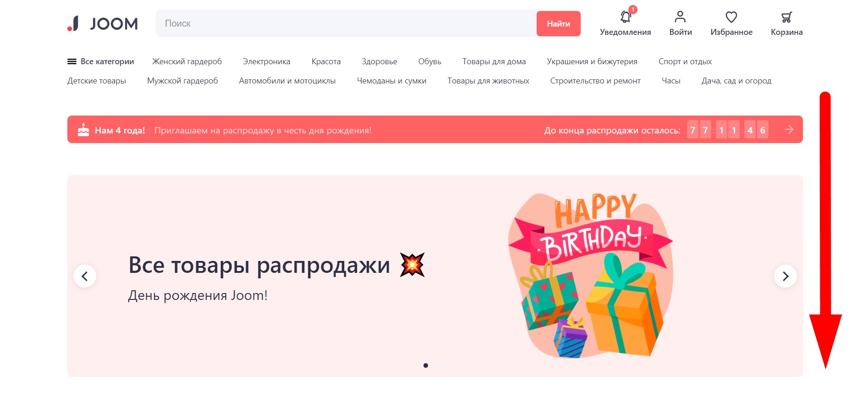Select the first carousel dot indicator
Image resolution: width=868 pixels, height=404 pixels.
(426, 365)
